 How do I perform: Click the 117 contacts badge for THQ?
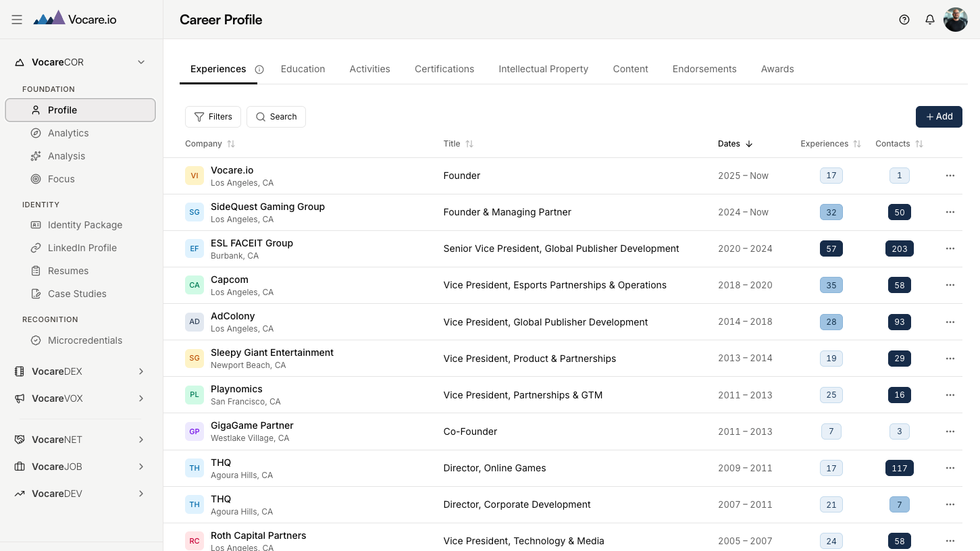coord(900,468)
